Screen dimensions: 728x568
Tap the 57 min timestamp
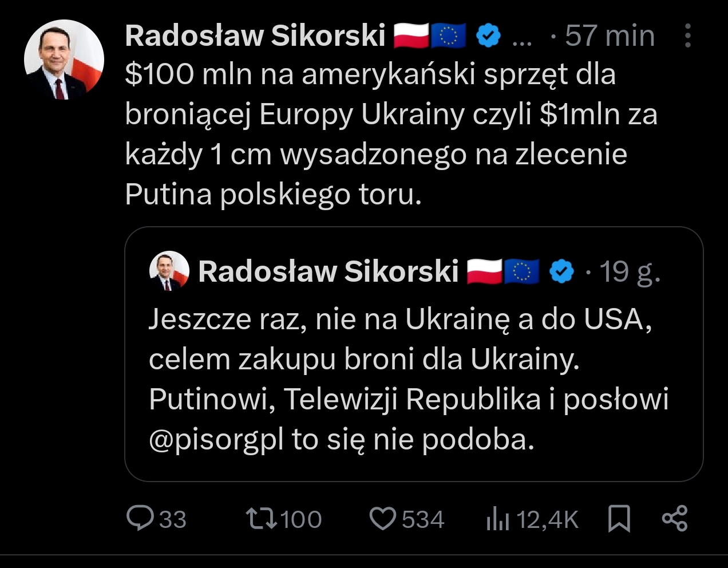610,36
